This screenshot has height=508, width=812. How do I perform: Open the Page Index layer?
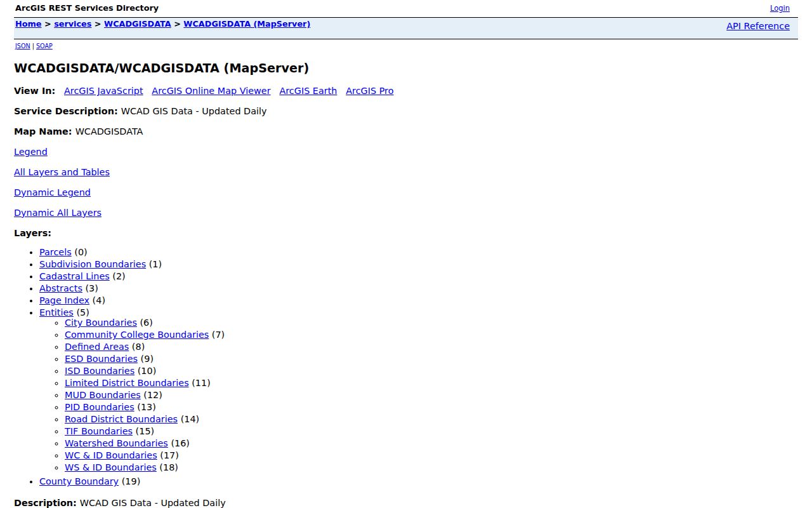click(x=64, y=300)
